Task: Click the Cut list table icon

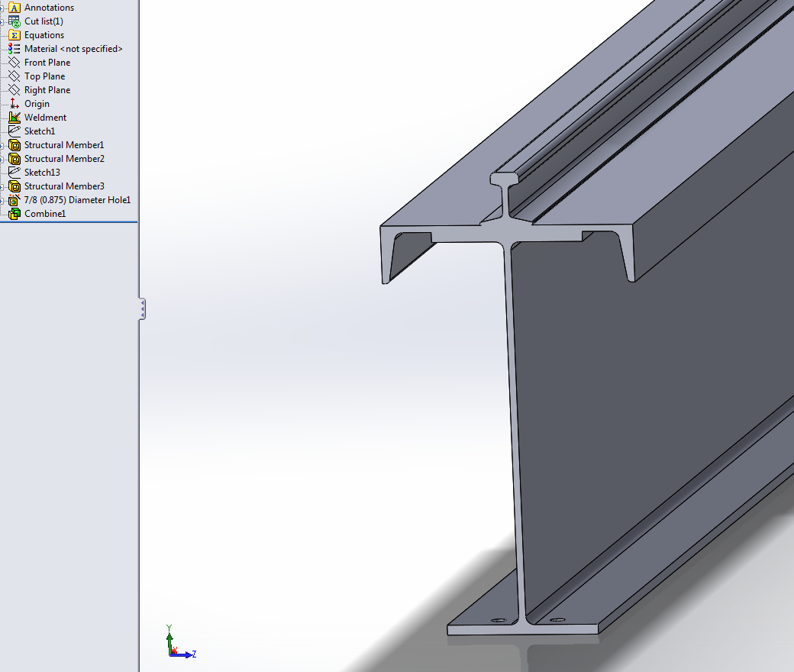Action: [15, 21]
